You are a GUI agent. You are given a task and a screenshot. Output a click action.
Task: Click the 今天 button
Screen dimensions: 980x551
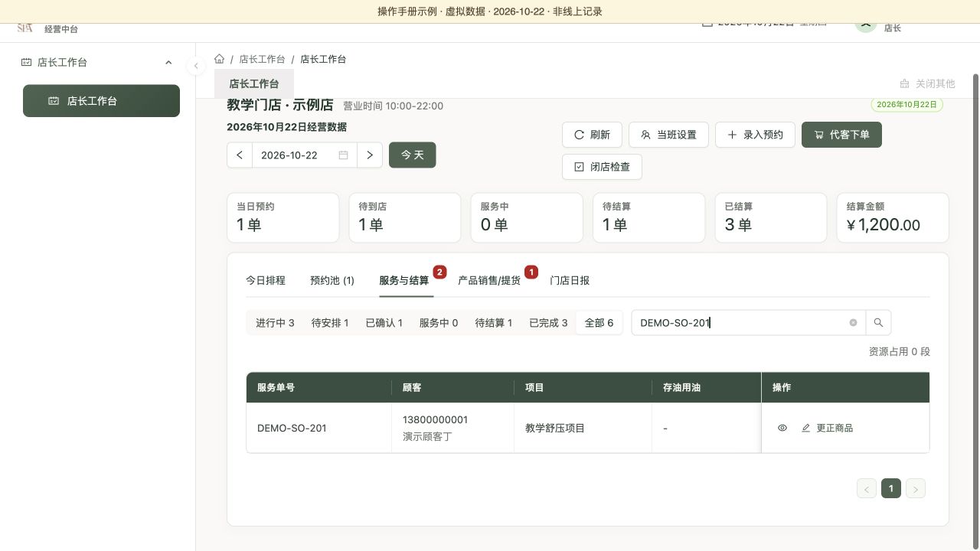click(x=412, y=155)
